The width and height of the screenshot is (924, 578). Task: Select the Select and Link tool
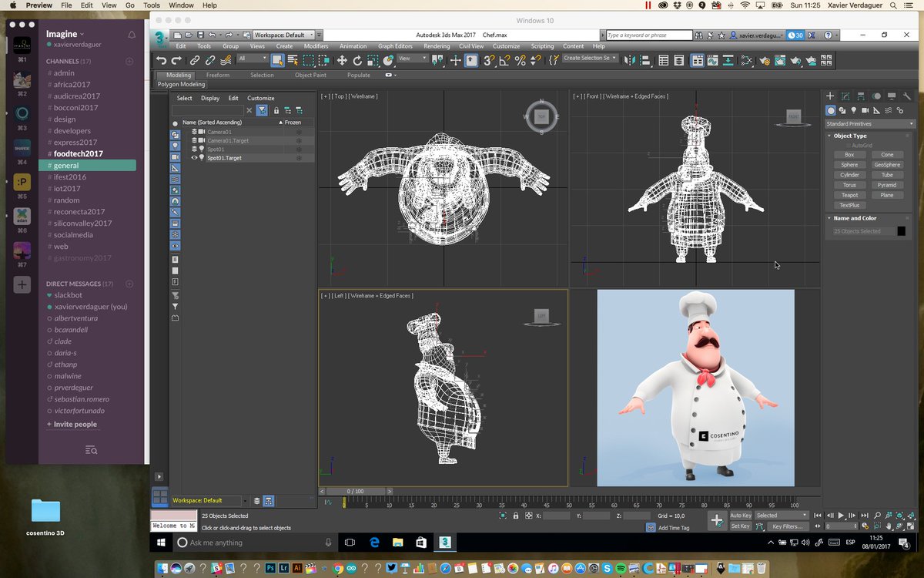(x=195, y=60)
